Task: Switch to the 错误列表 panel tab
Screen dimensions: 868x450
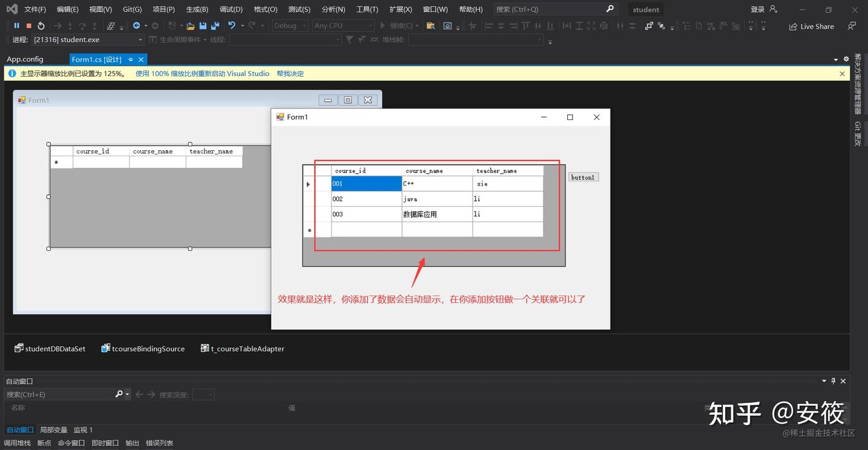Action: tap(160, 442)
